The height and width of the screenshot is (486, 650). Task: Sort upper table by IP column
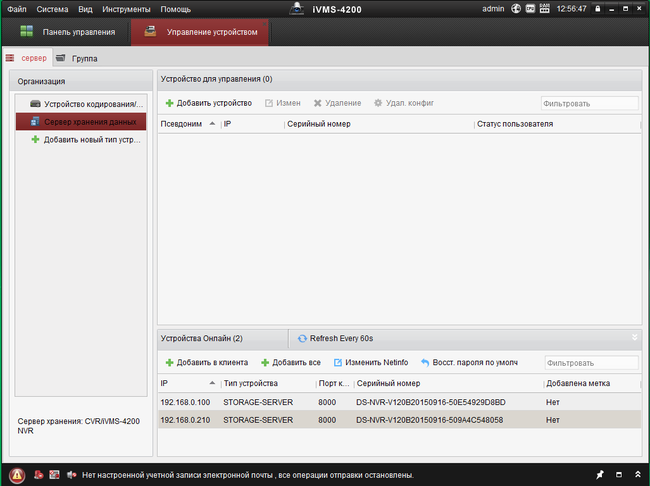tap(252, 124)
